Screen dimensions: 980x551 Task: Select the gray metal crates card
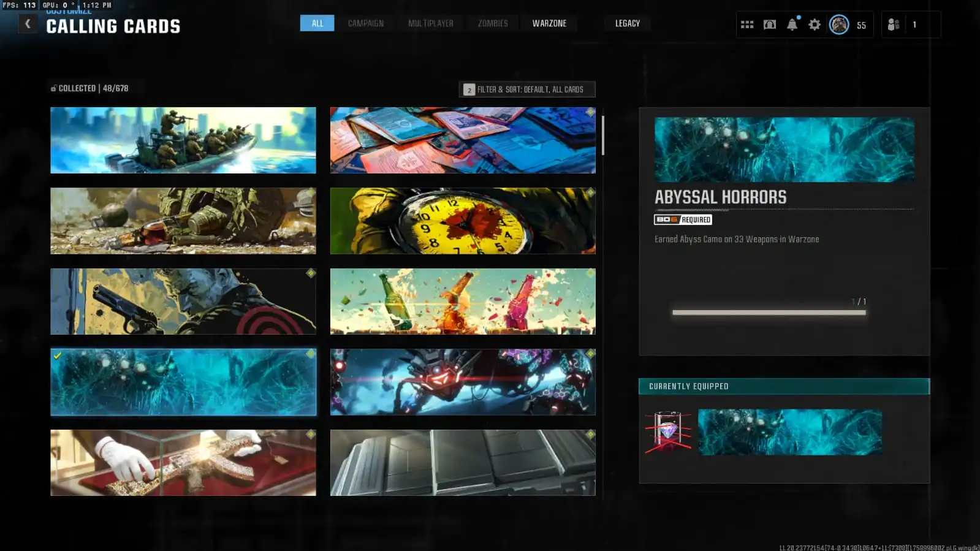pos(463,463)
